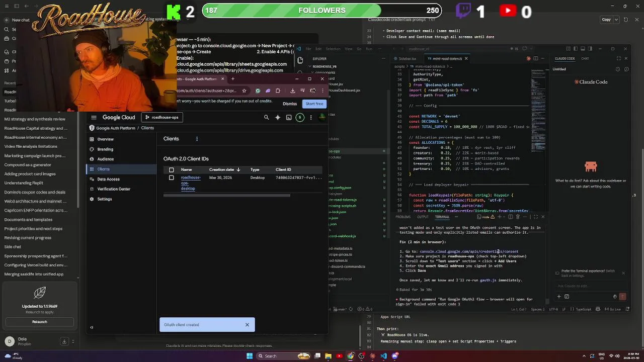Click Relaunch button in Claude app

pos(40,322)
